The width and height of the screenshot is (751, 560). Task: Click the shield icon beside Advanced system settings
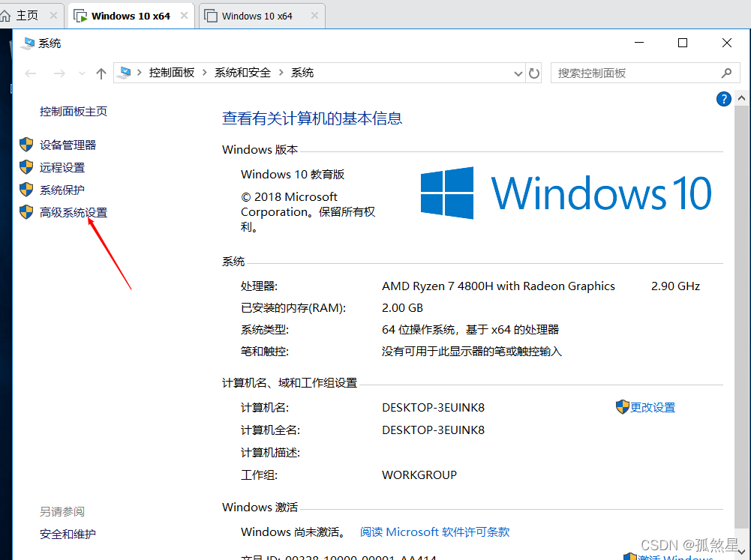[26, 212]
